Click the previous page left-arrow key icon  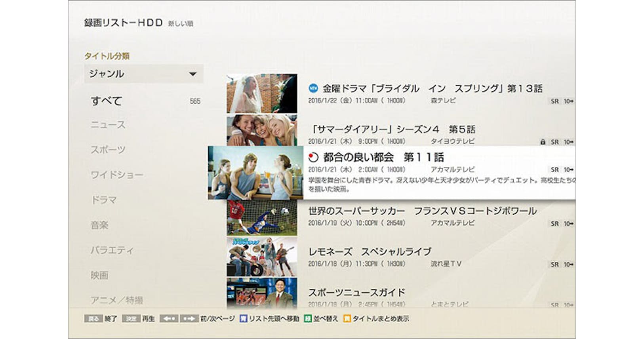pos(169,319)
